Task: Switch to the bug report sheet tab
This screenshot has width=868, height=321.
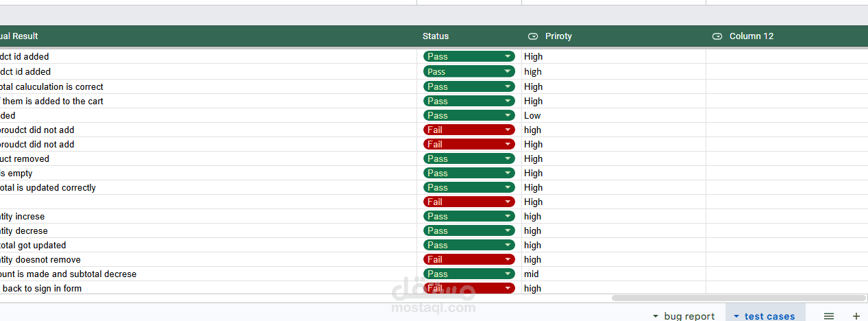Action: [689, 316]
